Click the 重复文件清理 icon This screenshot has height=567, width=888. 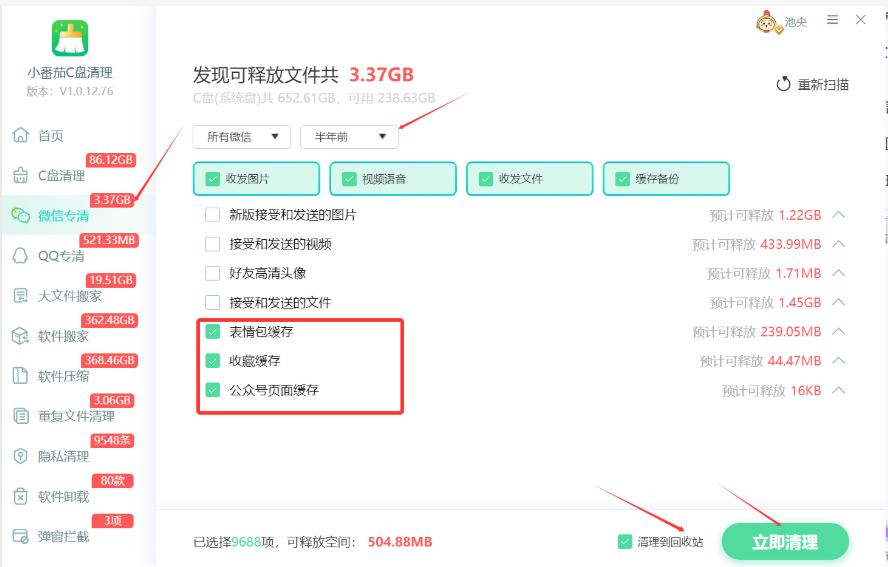[x=20, y=416]
